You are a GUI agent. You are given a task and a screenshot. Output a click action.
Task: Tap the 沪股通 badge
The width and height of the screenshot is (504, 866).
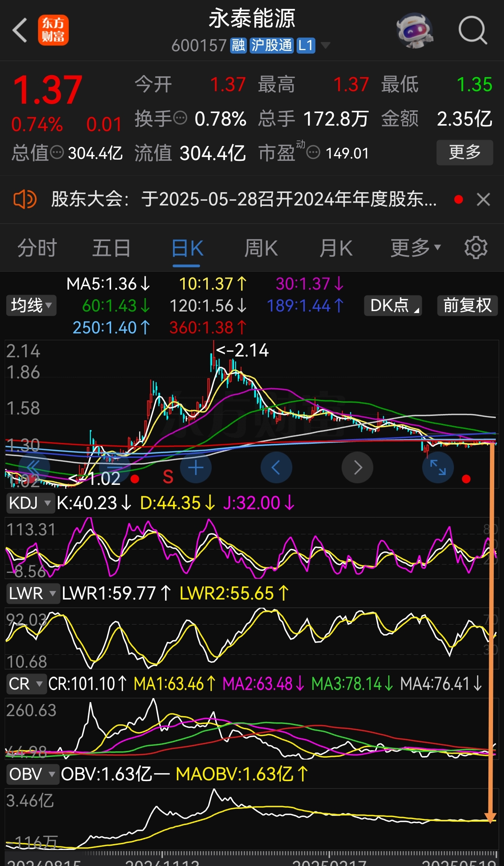point(272,45)
